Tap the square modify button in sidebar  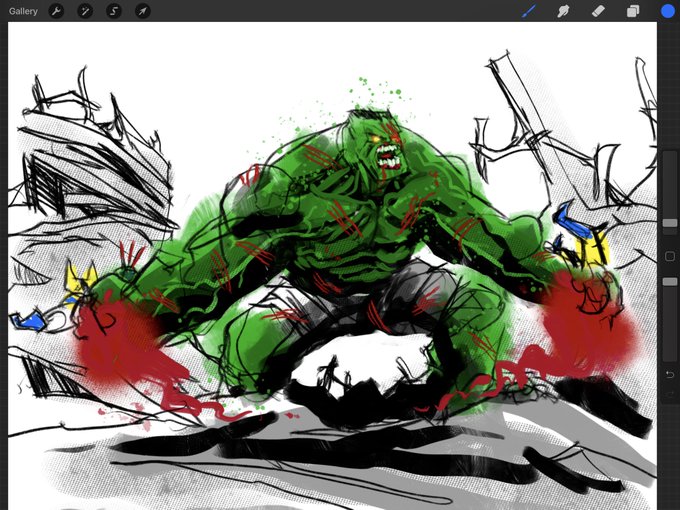[670, 256]
